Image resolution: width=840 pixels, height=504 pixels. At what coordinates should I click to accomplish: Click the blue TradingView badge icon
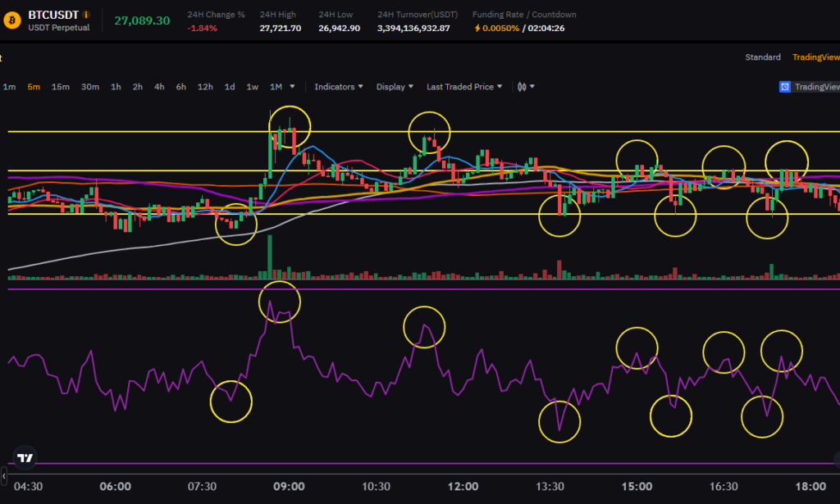point(785,87)
